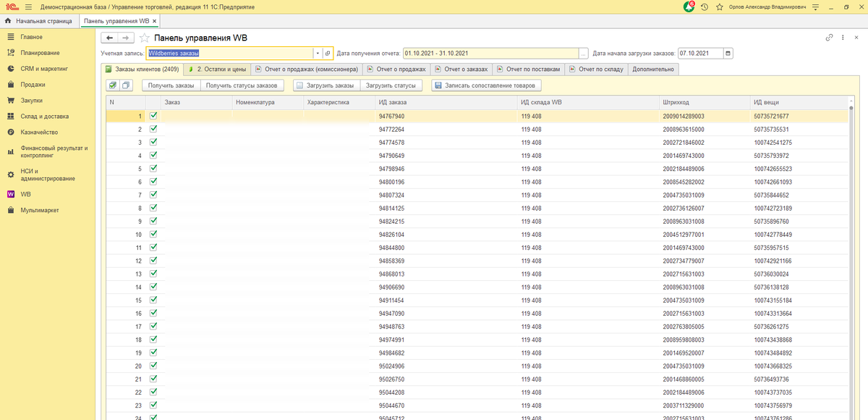The width and height of the screenshot is (868, 420).
Task: Click the Получить статусы заказов button
Action: [241, 85]
